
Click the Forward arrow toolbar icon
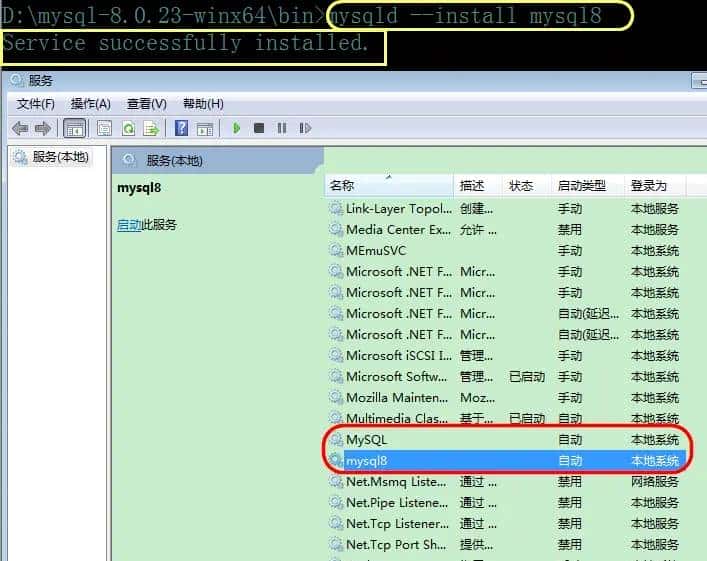(43, 129)
